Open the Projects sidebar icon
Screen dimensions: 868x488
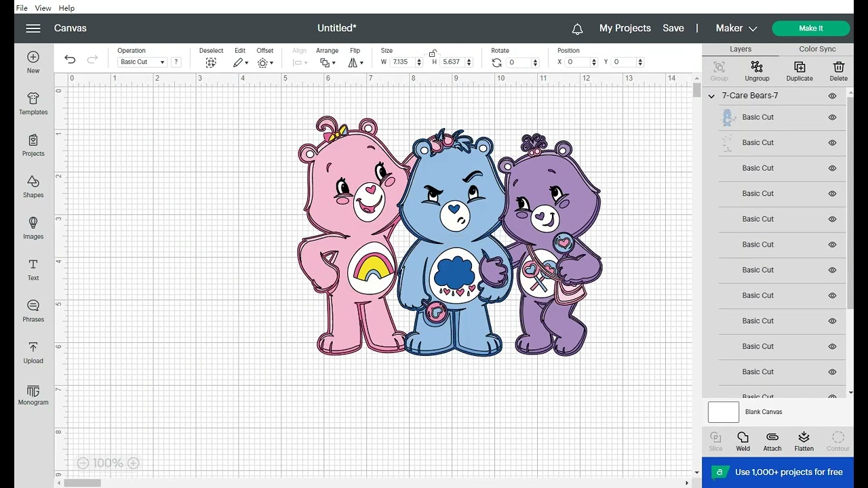[x=33, y=145]
